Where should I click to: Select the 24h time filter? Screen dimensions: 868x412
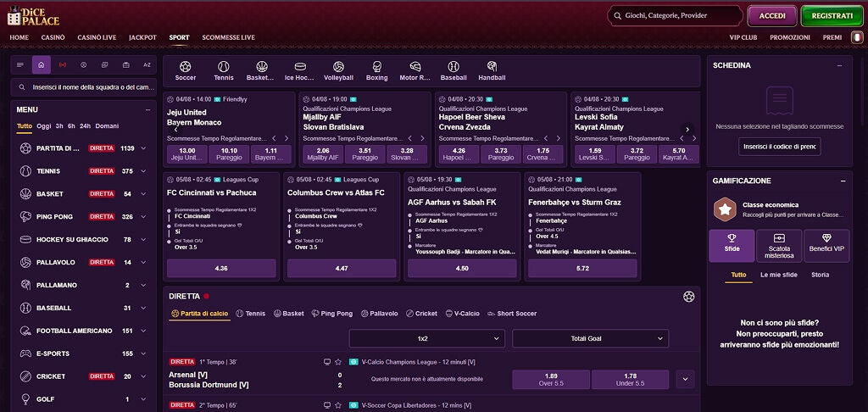pos(86,125)
